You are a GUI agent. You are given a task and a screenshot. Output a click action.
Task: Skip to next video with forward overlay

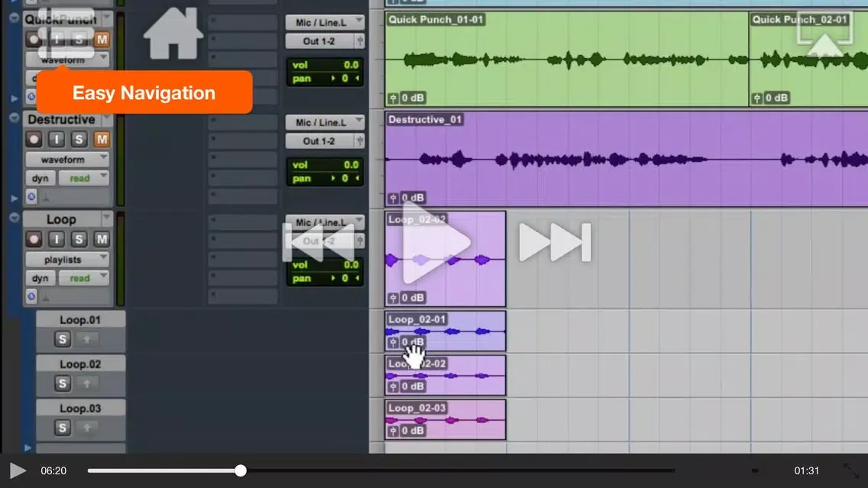point(555,242)
